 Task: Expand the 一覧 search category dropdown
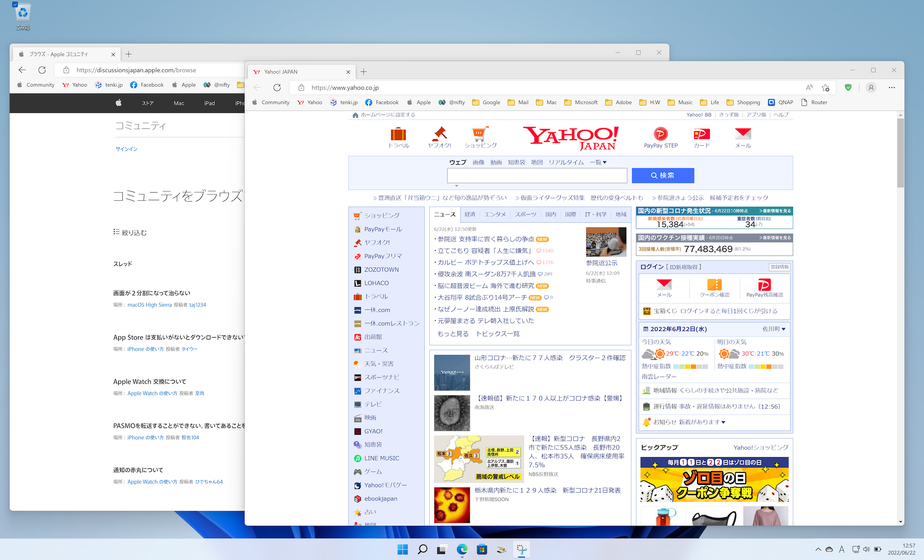[x=598, y=162]
